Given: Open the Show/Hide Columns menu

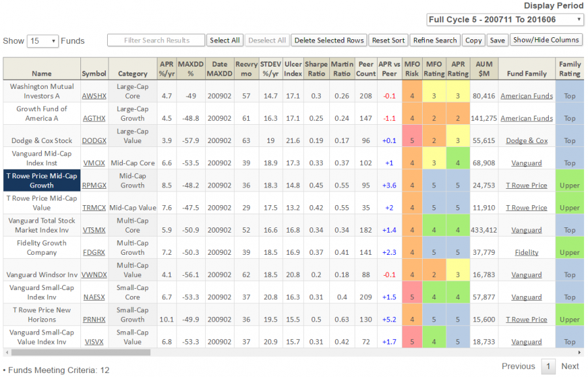Looking at the screenshot, I should [546, 40].
